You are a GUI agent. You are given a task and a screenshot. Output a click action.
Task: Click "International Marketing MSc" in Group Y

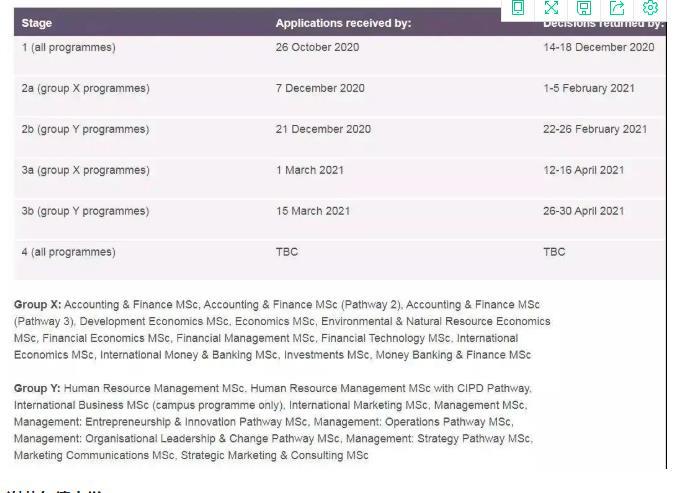pyautogui.click(x=358, y=405)
